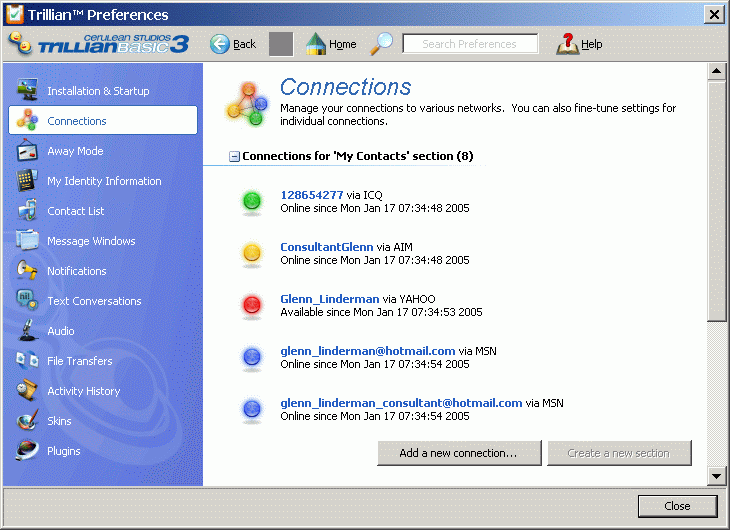
Task: Collapse the 'My Contacts' connections section
Action: point(234,156)
